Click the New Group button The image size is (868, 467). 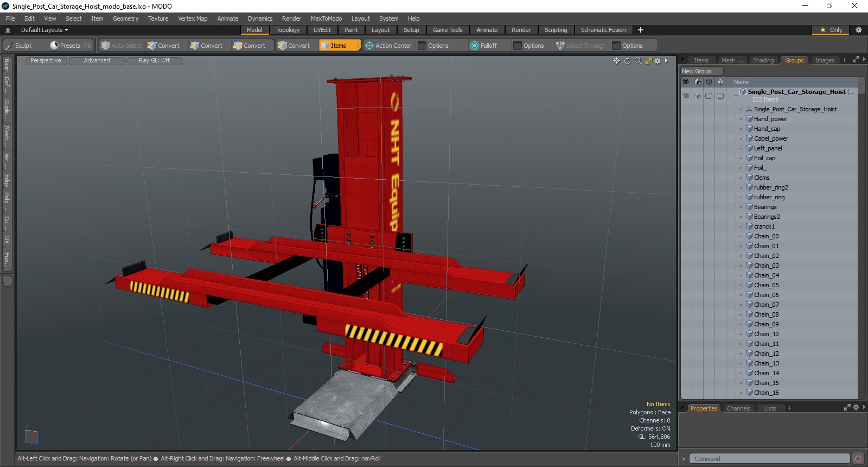tap(701, 71)
